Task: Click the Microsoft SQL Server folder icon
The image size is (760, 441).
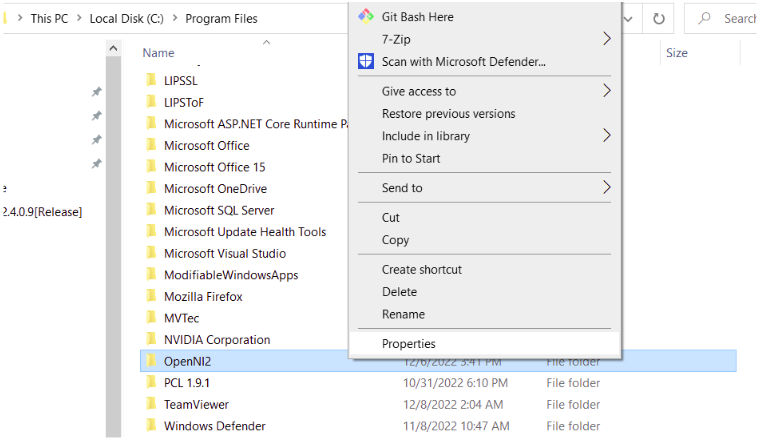Action: 151,210
